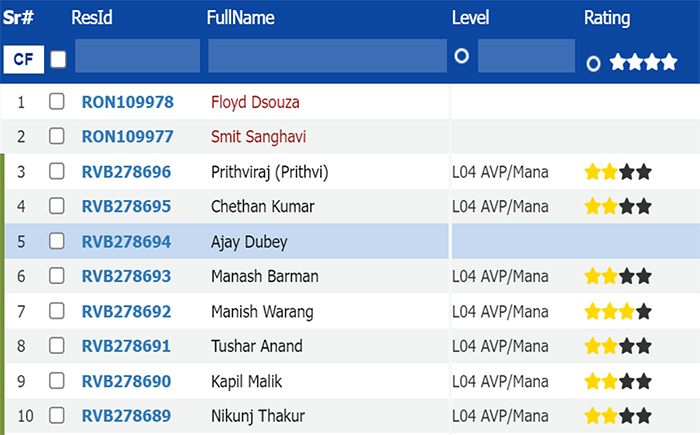
Task: Click the FullName filter input field
Action: [x=327, y=55]
